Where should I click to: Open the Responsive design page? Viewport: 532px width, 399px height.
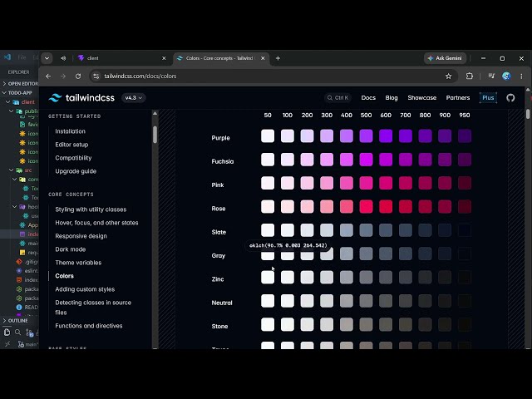tap(81, 236)
